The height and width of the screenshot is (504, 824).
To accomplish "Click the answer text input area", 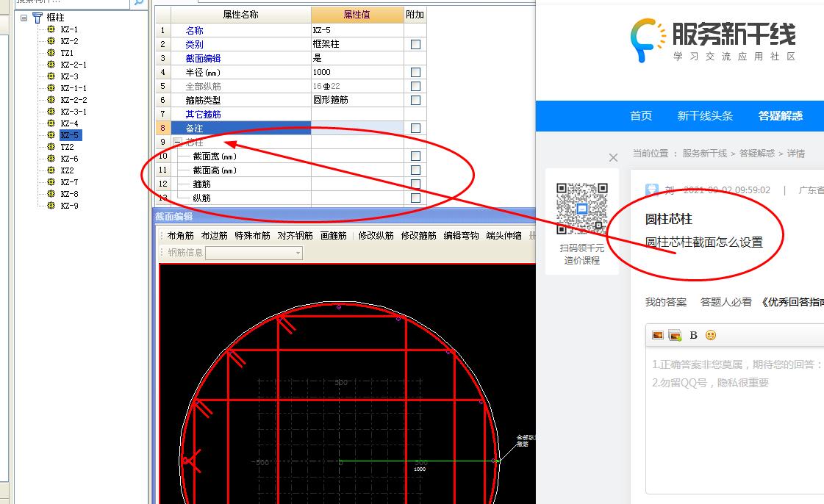I will [734, 420].
